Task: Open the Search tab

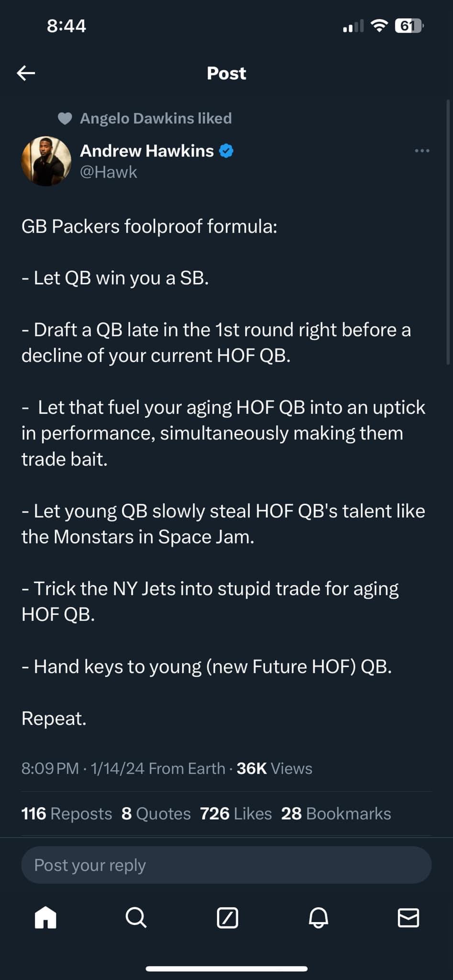Action: tap(136, 918)
